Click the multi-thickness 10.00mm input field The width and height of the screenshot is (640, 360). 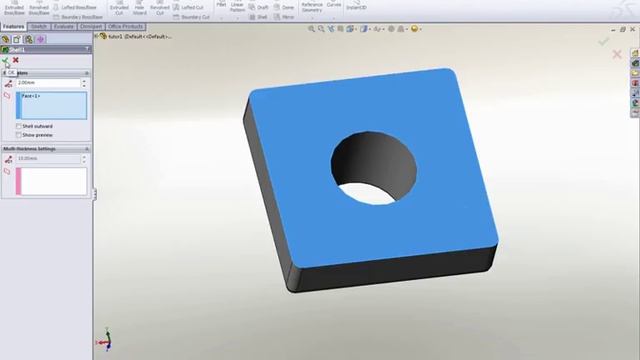pyautogui.click(x=48, y=158)
